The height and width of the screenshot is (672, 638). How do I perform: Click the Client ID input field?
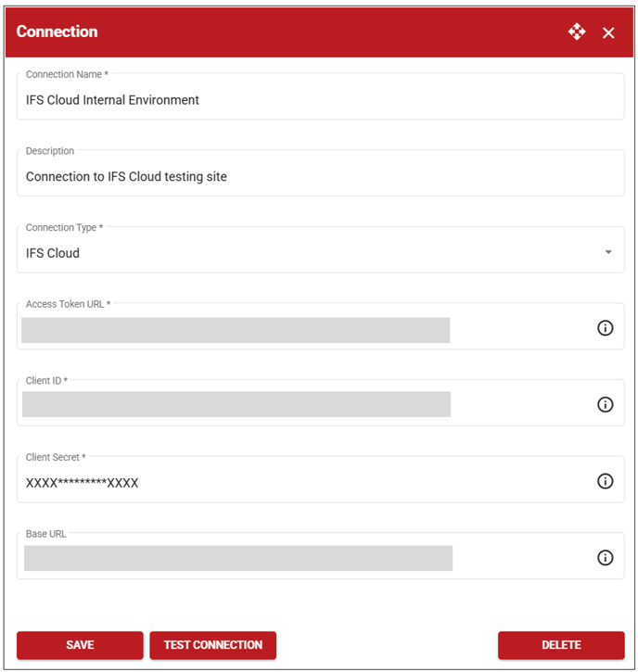point(320,403)
